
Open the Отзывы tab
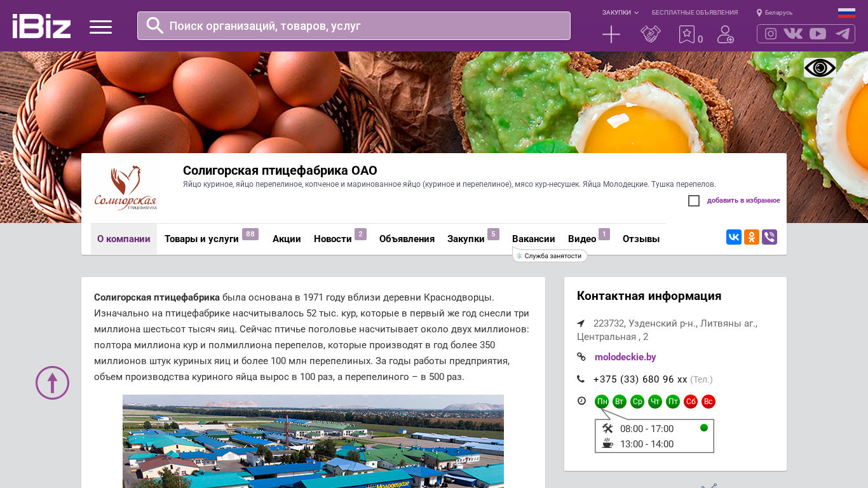(x=641, y=239)
